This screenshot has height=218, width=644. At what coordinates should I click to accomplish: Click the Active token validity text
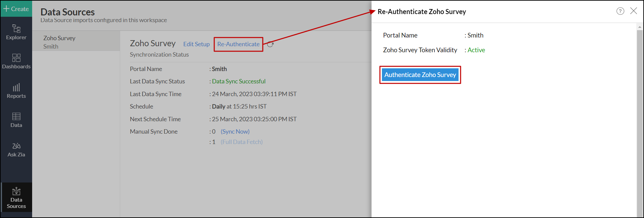(476, 50)
